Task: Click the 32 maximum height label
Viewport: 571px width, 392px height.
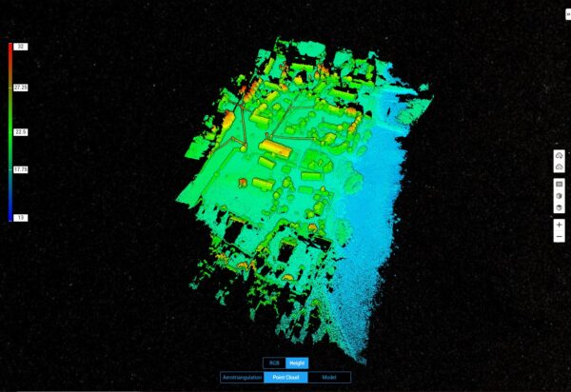Action: click(20, 46)
